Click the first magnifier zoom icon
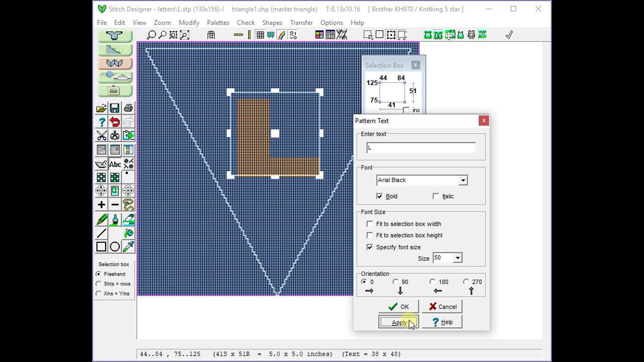The width and height of the screenshot is (644, 362). coord(151,35)
